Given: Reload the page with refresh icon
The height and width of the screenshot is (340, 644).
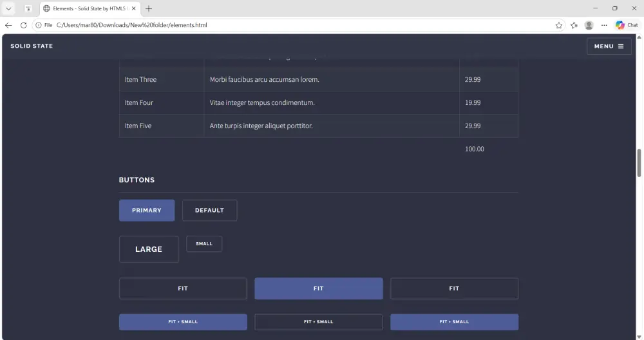Looking at the screenshot, I should click(x=23, y=25).
